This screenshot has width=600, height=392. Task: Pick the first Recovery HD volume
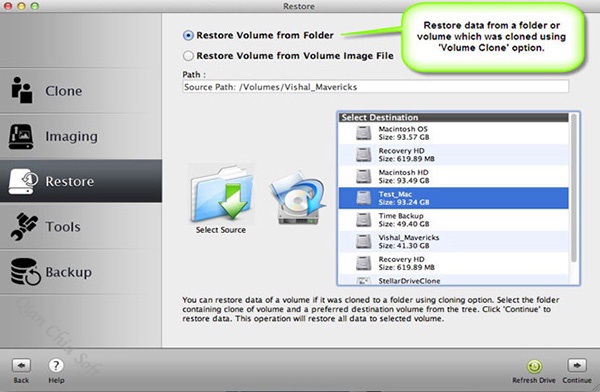(453, 155)
